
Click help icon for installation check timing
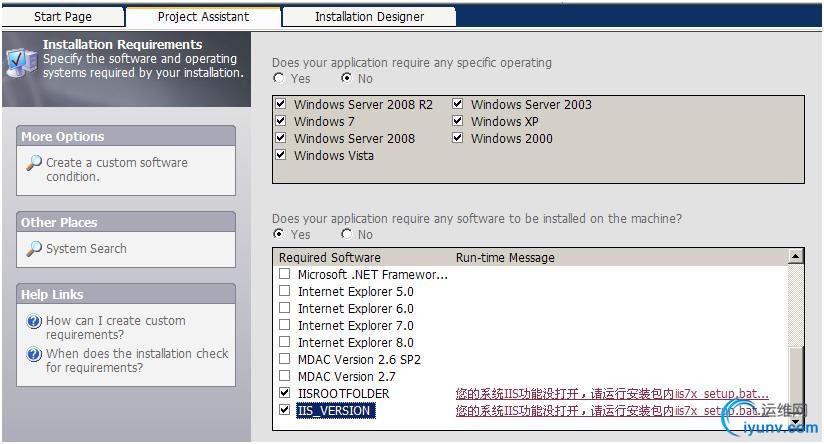click(34, 355)
